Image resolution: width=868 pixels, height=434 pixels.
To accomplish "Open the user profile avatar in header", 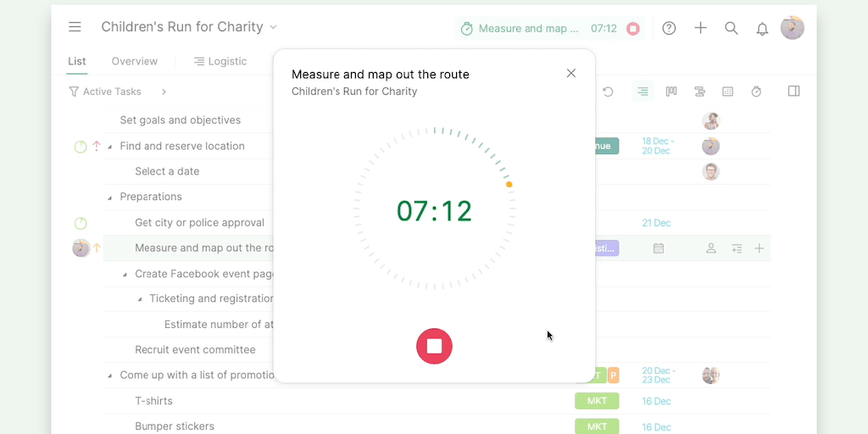I will click(793, 28).
